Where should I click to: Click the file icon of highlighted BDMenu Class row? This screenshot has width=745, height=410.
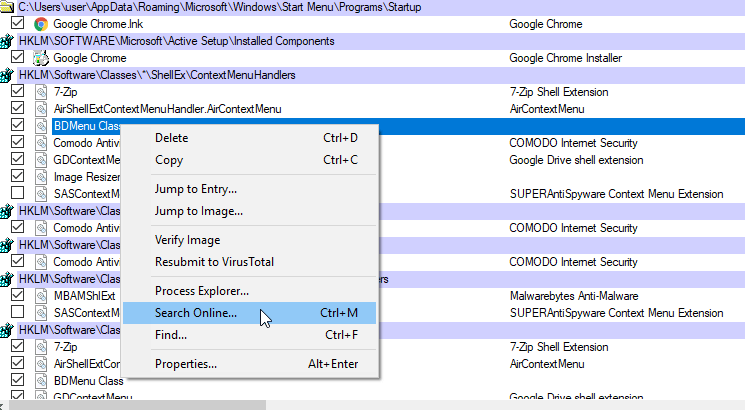pyautogui.click(x=41, y=126)
